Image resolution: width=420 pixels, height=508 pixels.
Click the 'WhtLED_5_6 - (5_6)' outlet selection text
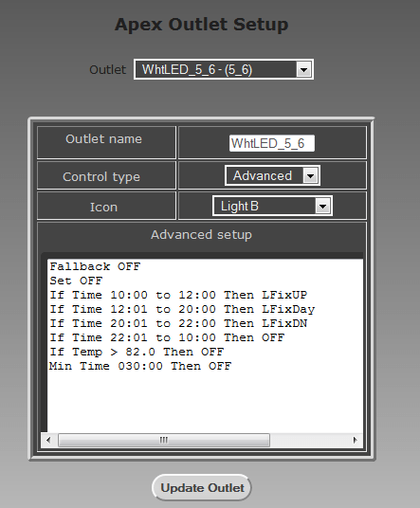[197, 69]
